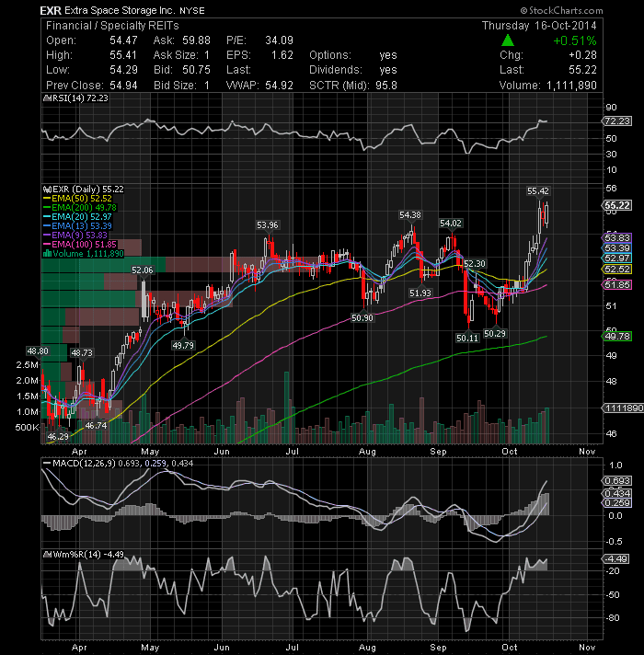Click the -4.49 Williams %R axis tag
This screenshot has height=655, width=644.
615,559
